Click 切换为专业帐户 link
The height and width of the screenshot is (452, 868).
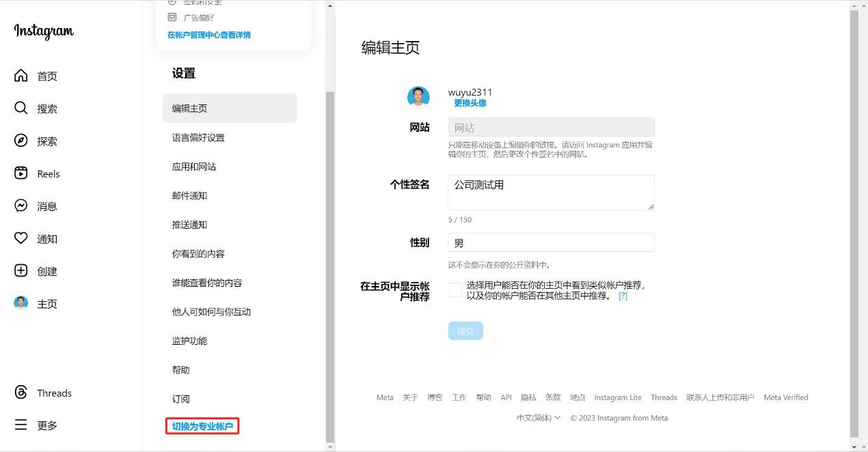[x=202, y=427]
